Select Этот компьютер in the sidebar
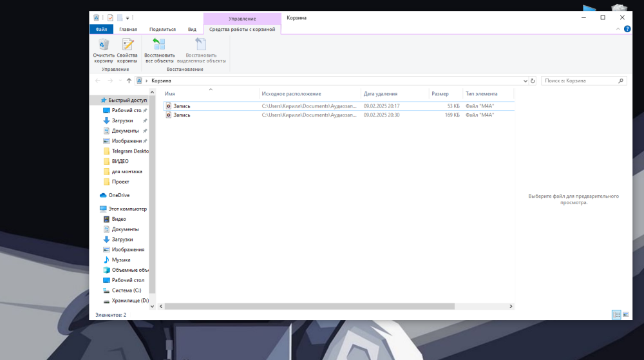The width and height of the screenshot is (644, 360). [123, 209]
